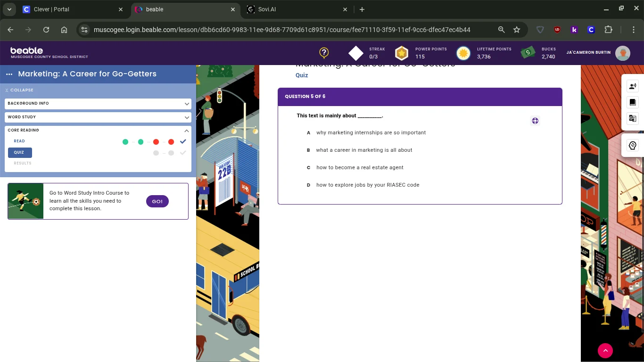
Task: Click the purple support icon beside question
Action: click(535, 121)
